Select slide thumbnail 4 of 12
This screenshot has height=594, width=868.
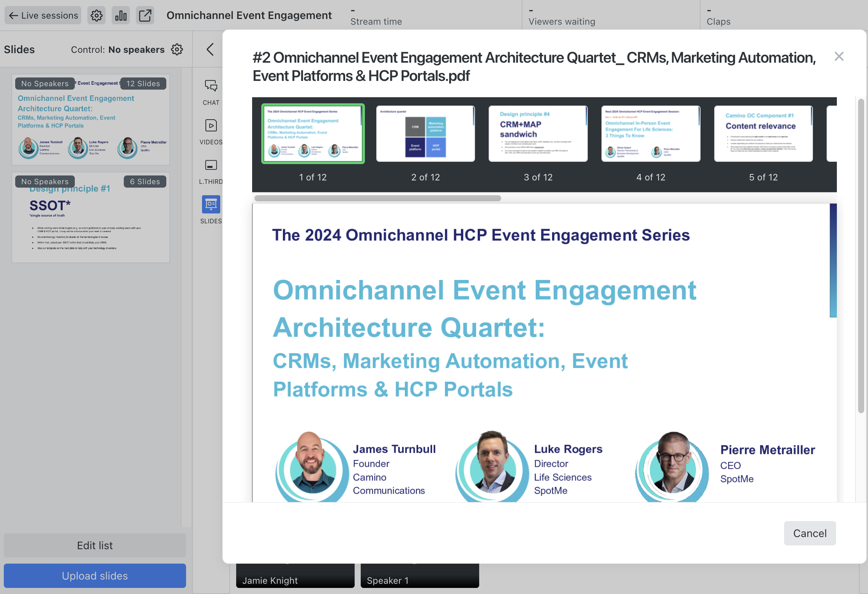[x=651, y=134]
